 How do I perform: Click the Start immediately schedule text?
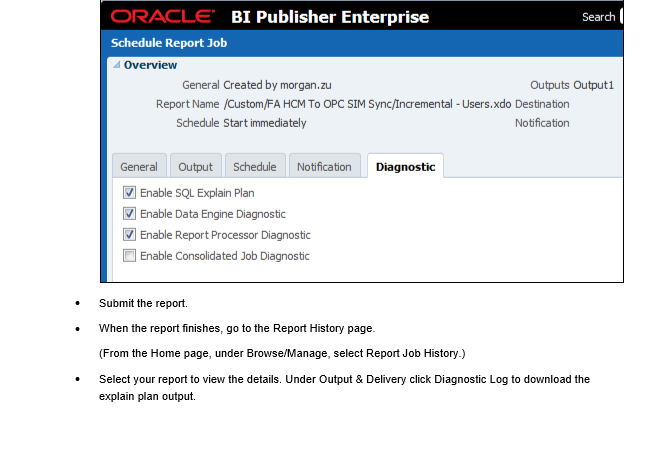[264, 123]
